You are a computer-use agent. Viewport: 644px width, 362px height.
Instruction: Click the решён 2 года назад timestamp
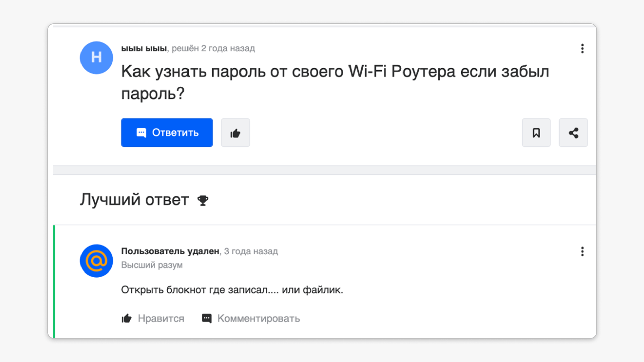click(213, 49)
